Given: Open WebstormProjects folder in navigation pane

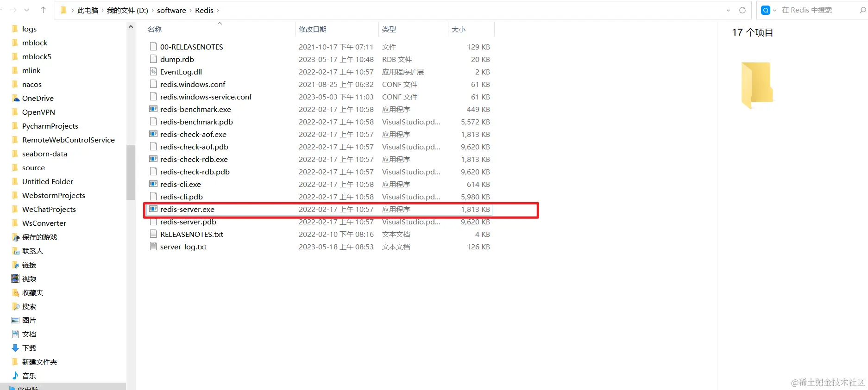Looking at the screenshot, I should (x=54, y=195).
